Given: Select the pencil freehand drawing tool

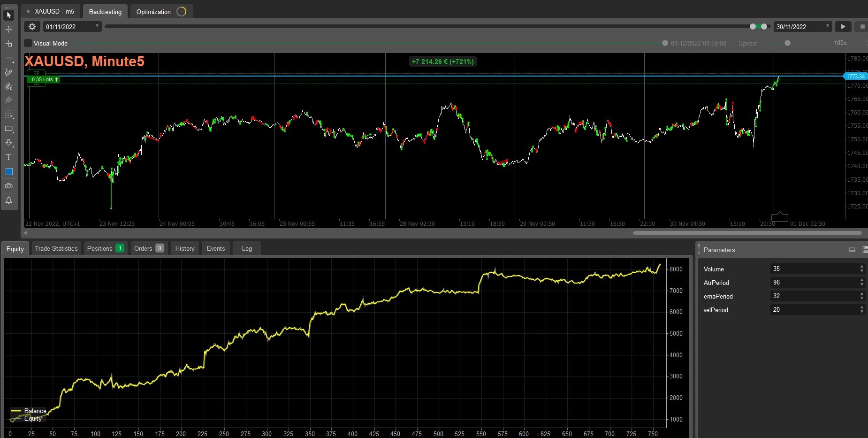Looking at the screenshot, I should coord(8,72).
